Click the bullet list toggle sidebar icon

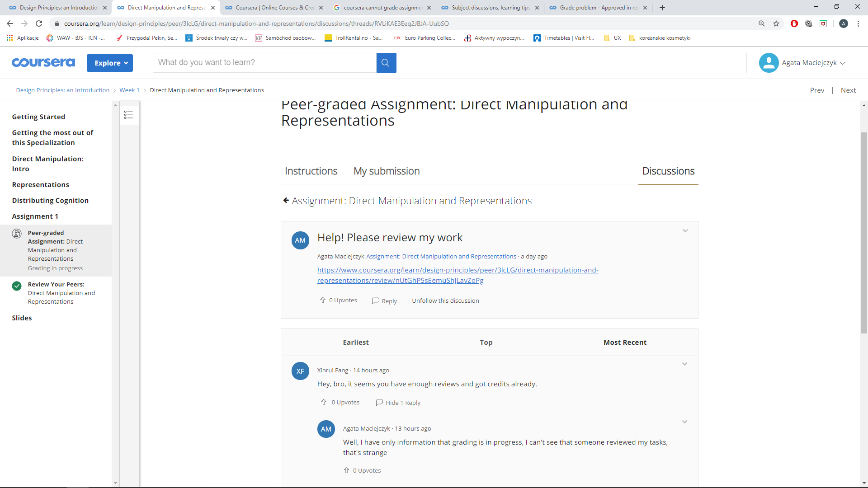click(128, 115)
